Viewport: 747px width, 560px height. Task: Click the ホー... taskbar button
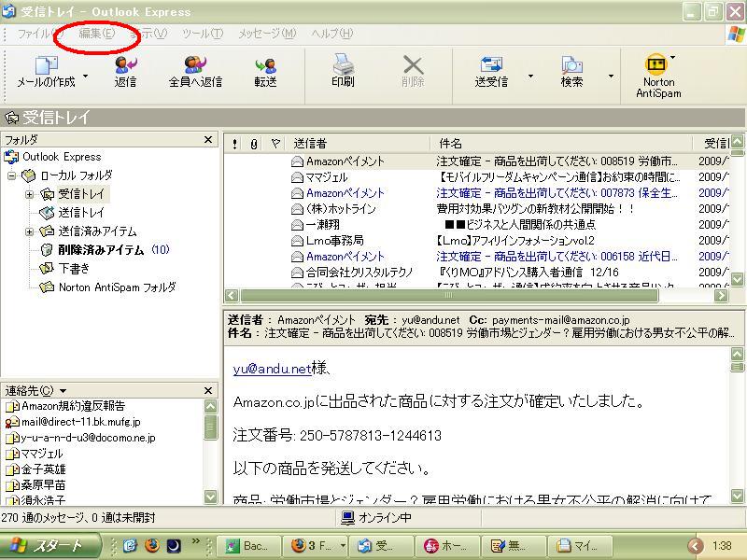tap(448, 546)
